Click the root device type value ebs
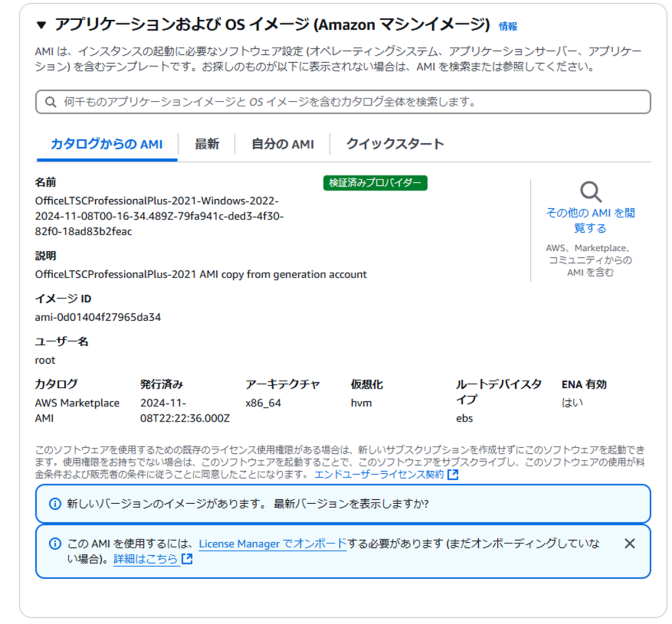This screenshot has height=624, width=672. tap(464, 418)
